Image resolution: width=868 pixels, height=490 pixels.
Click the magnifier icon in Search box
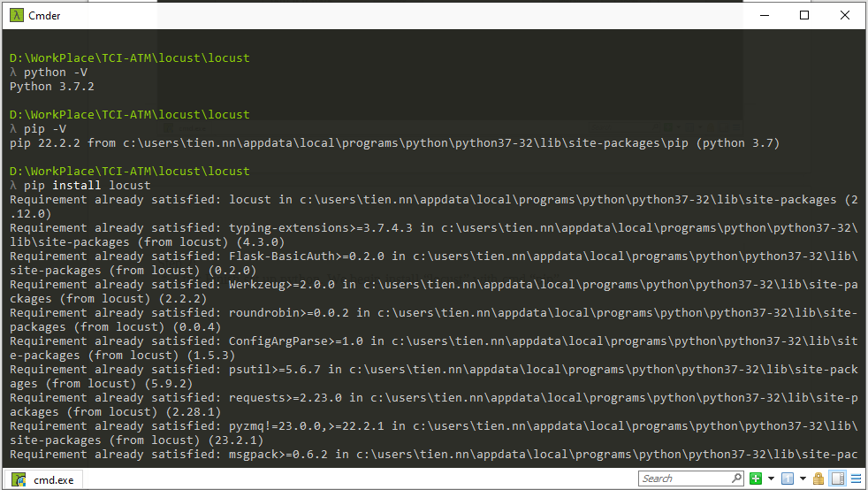pyautogui.click(x=735, y=479)
